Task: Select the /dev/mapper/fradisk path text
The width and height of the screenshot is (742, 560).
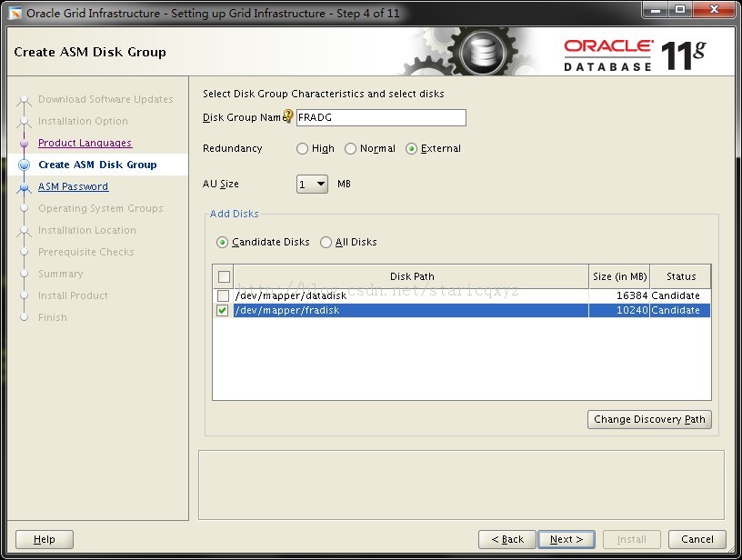Action: [287, 310]
